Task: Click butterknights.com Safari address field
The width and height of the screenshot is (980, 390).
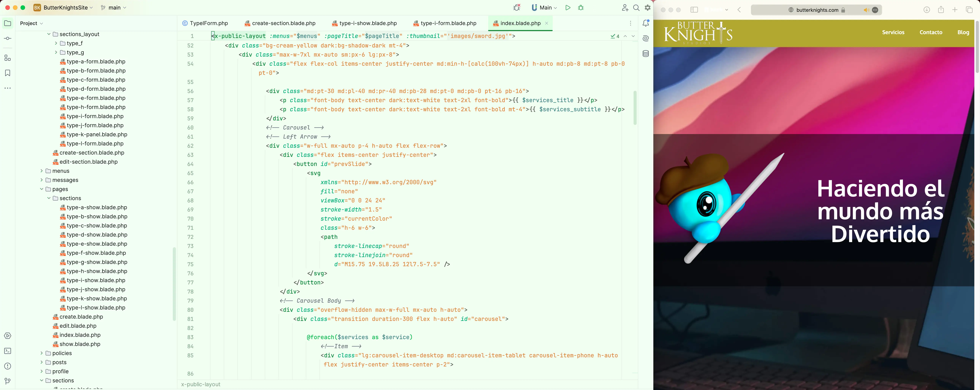Action: (816, 10)
